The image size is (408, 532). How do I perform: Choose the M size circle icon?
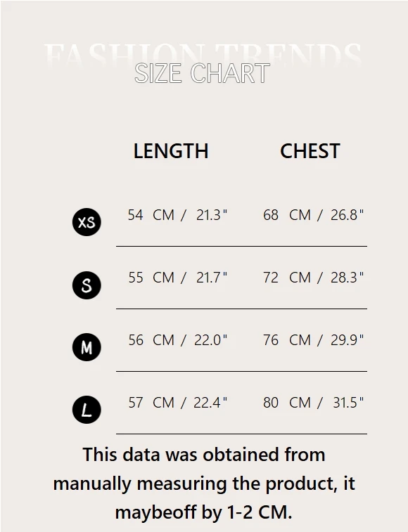click(87, 347)
